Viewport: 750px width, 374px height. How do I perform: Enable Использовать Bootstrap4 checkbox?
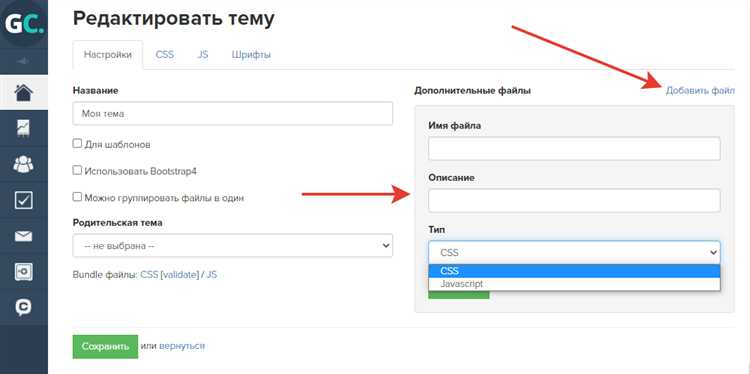click(77, 170)
